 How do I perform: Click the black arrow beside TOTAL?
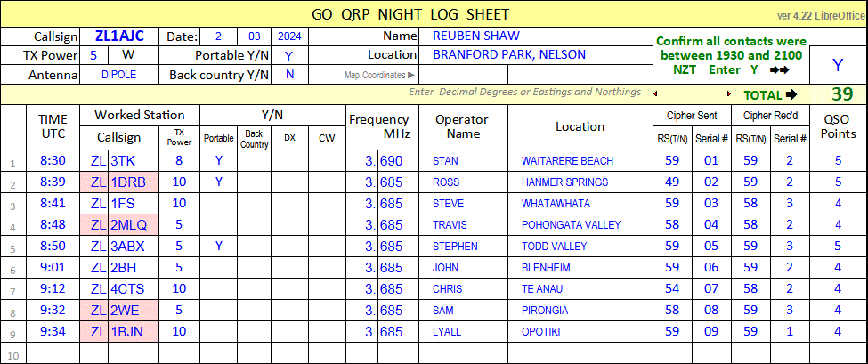click(x=791, y=95)
